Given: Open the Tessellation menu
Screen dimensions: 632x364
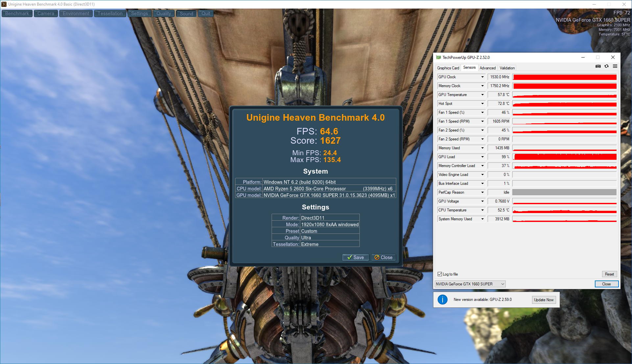Looking at the screenshot, I should pos(110,13).
